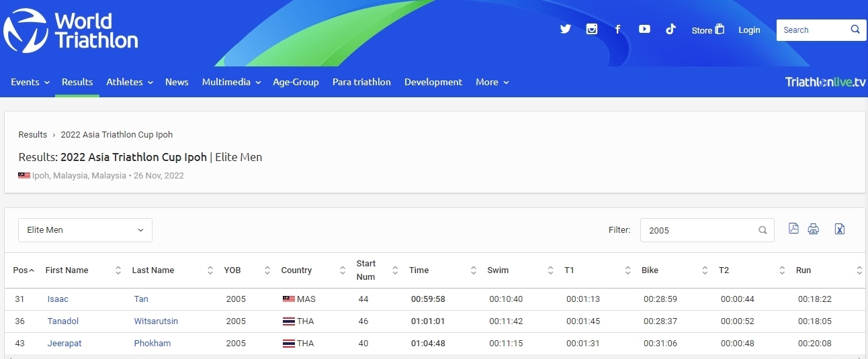The width and height of the screenshot is (868, 359).
Task: Click the MAS country cell
Action: tap(299, 299)
